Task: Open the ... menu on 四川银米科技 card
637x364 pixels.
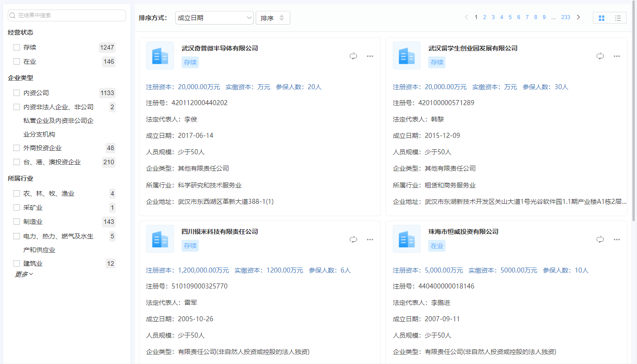Action: (370, 239)
